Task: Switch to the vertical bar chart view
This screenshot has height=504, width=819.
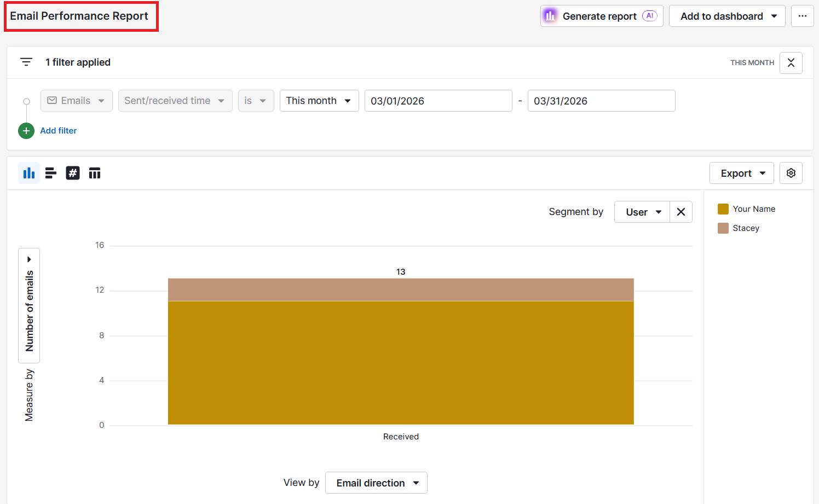Action: pos(28,173)
